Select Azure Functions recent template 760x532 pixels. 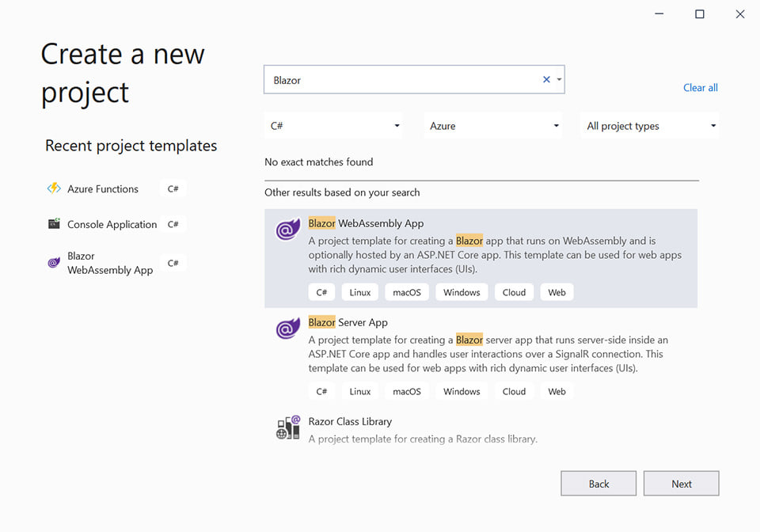pyautogui.click(x=116, y=188)
